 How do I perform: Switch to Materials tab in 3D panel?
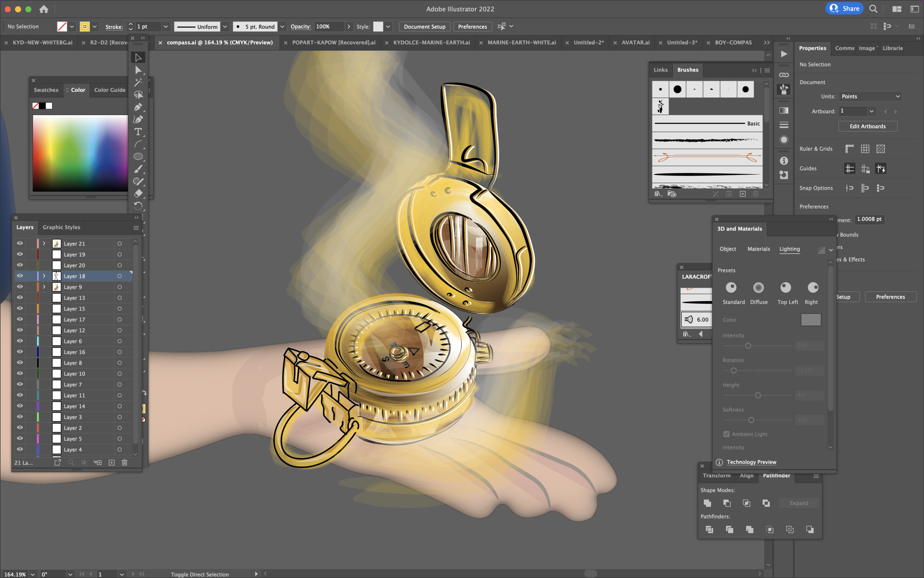(x=759, y=249)
